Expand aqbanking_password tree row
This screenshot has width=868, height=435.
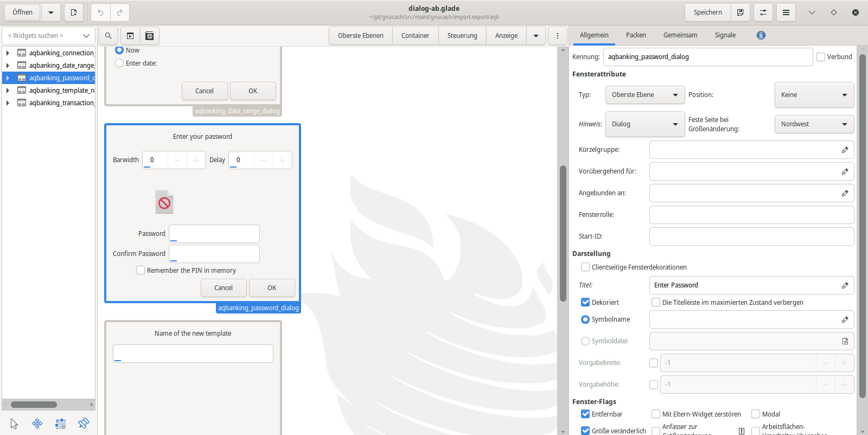(x=8, y=78)
